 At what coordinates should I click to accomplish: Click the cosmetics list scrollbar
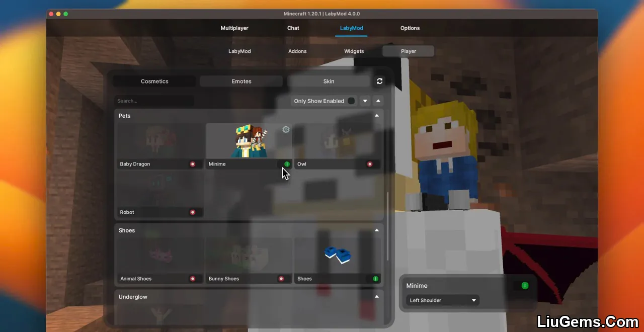click(x=387, y=226)
